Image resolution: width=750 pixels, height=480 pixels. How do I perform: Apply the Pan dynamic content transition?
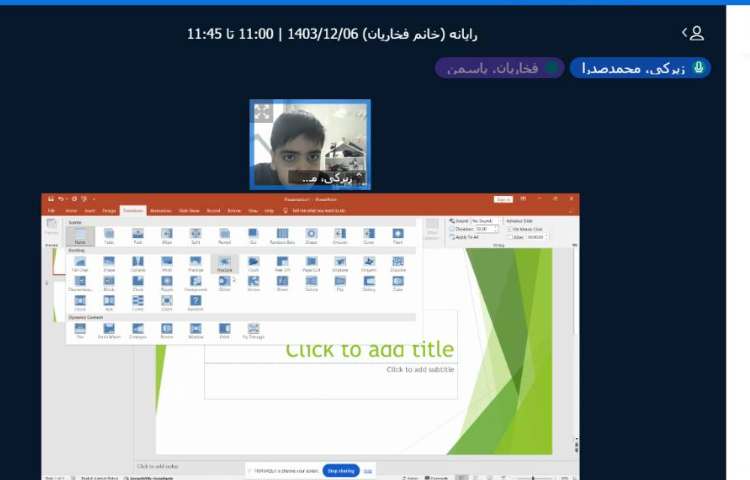coord(80,330)
